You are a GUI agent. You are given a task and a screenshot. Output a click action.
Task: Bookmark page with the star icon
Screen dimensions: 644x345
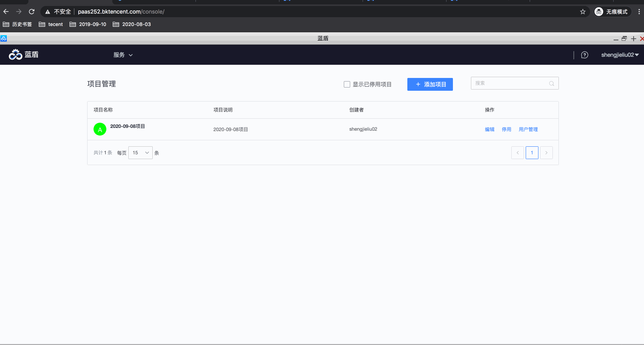[583, 12]
